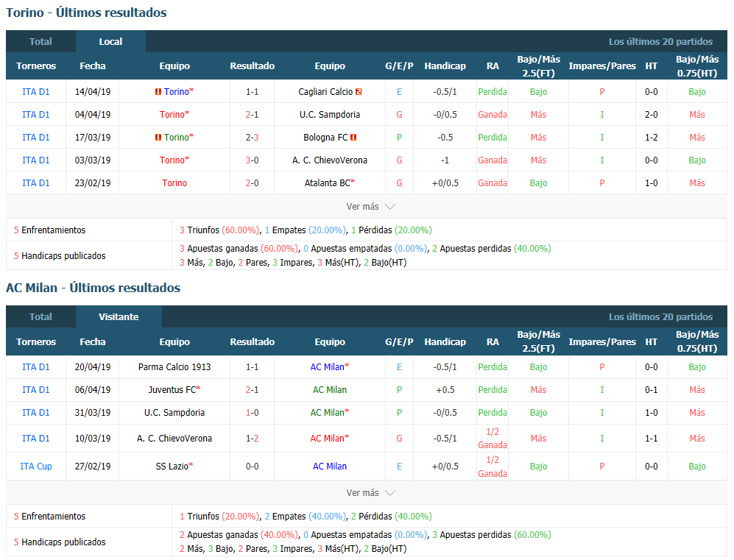Screen dimensions: 734x560
Task: Switch Torino table to Total tab
Action: tap(40, 42)
